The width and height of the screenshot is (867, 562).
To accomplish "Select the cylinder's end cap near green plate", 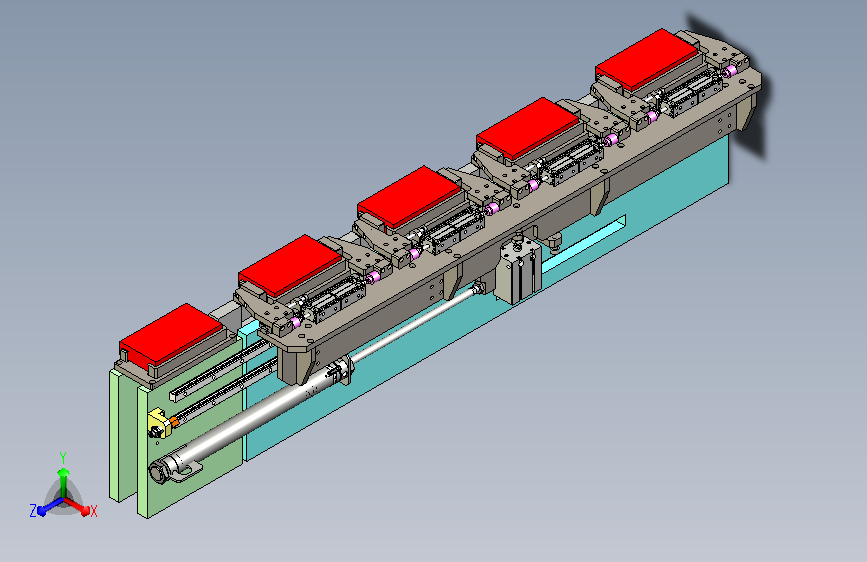I will [x=158, y=473].
